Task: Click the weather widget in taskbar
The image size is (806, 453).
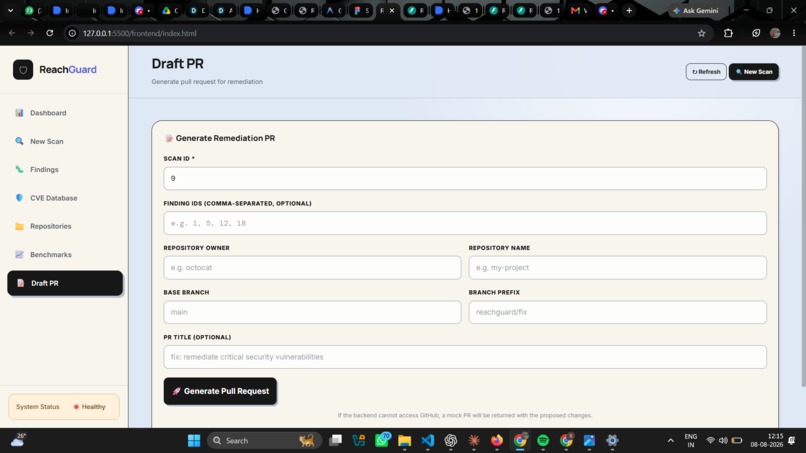Action: pos(18,440)
